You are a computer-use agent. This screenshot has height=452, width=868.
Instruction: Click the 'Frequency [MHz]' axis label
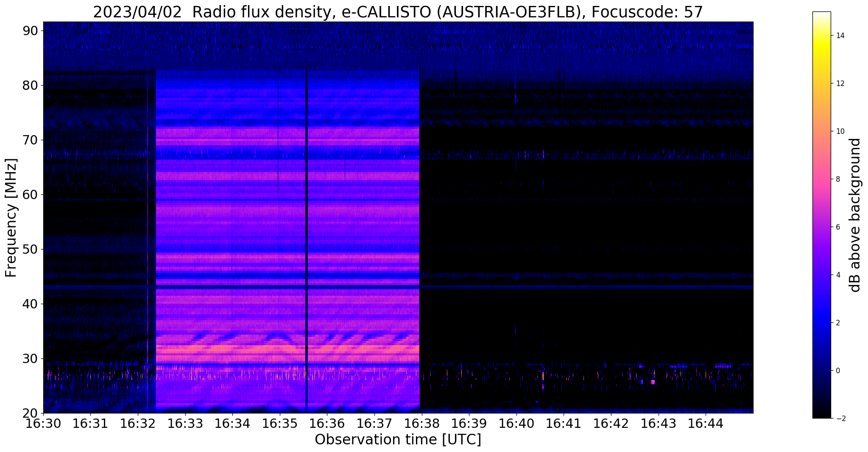click(11, 218)
